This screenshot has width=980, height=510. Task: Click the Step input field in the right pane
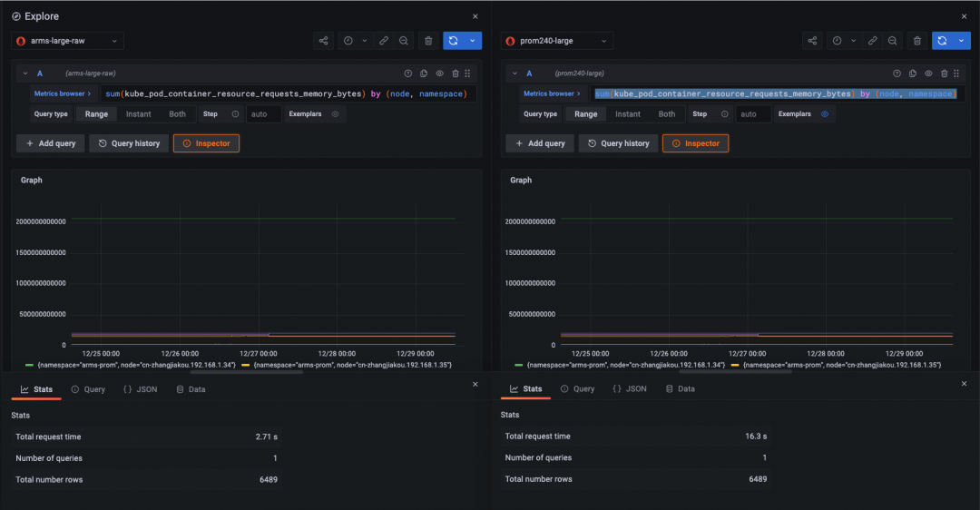pyautogui.click(x=752, y=114)
